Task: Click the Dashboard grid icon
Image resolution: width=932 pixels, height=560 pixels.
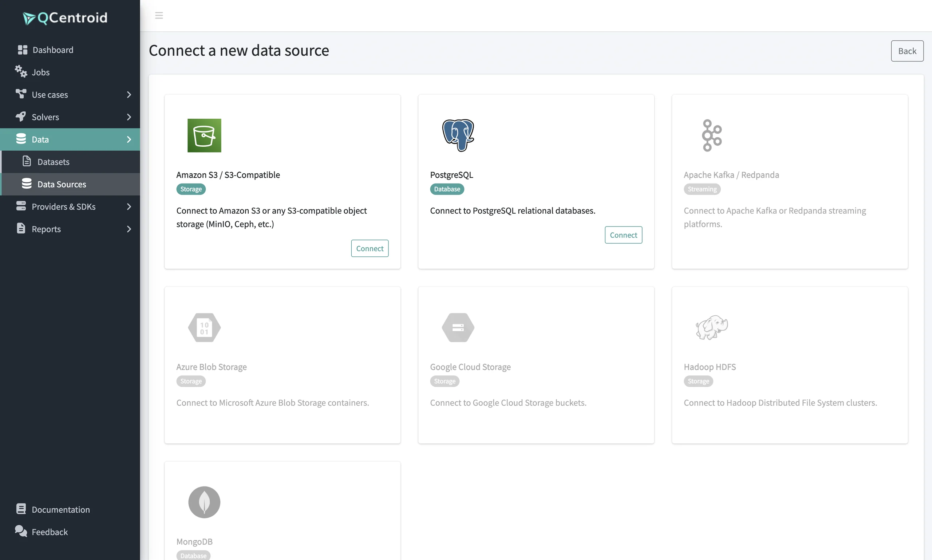Action: [x=22, y=50]
